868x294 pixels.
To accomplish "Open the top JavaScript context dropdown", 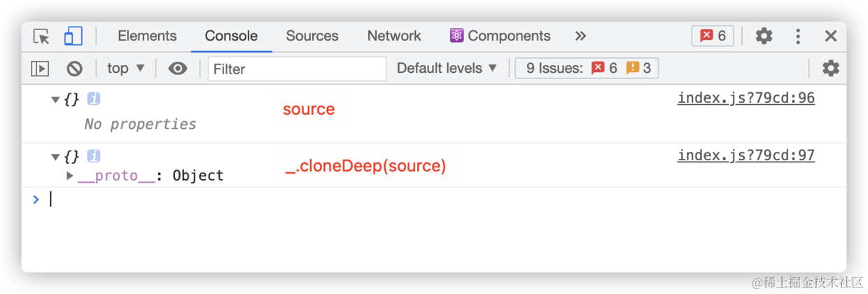I will pos(126,69).
